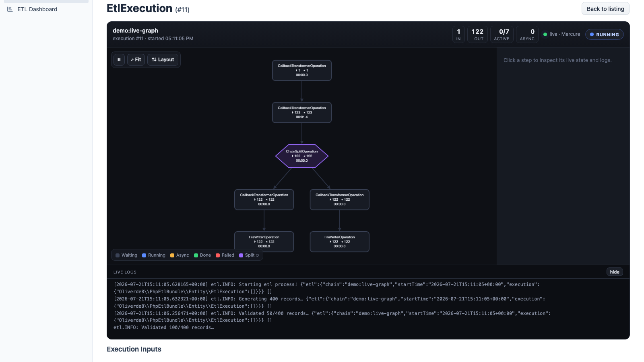Click the Done legend green swatch
This screenshot has width=644, height=362.
[196, 255]
